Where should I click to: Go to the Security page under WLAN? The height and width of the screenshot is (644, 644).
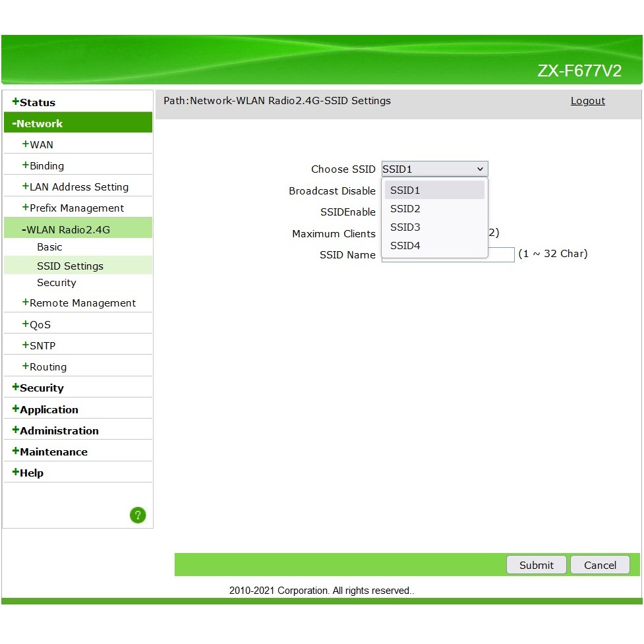pos(57,283)
